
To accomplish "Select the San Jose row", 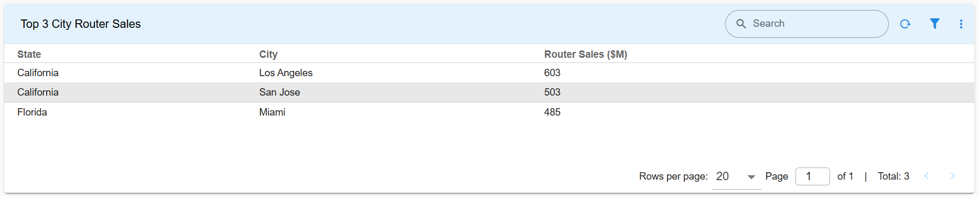I will coord(489,92).
